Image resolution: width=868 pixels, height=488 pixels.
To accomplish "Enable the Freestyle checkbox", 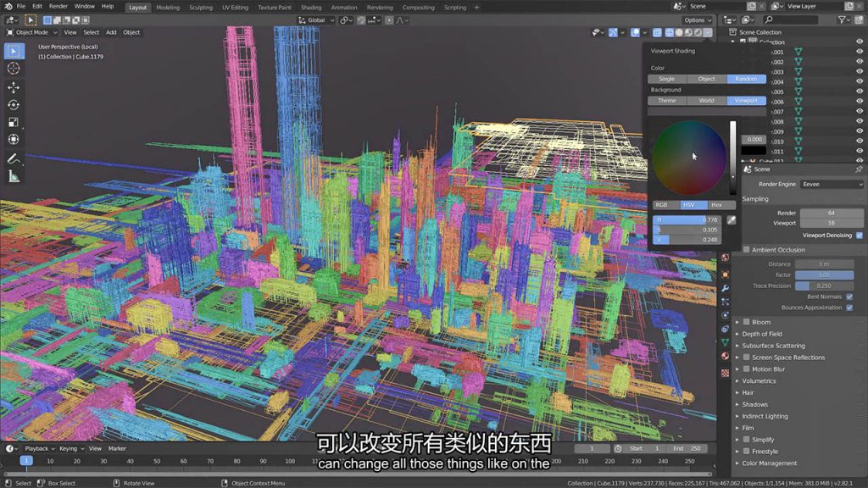I will click(746, 452).
